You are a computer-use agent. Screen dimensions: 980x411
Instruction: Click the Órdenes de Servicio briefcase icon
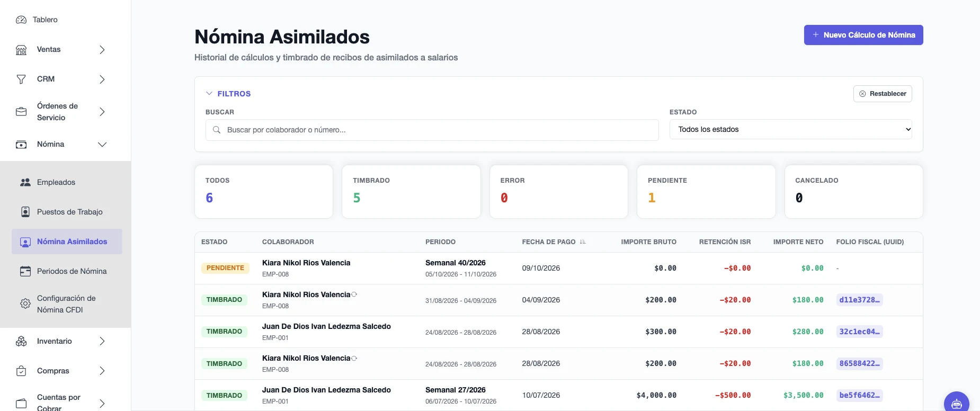tap(21, 112)
